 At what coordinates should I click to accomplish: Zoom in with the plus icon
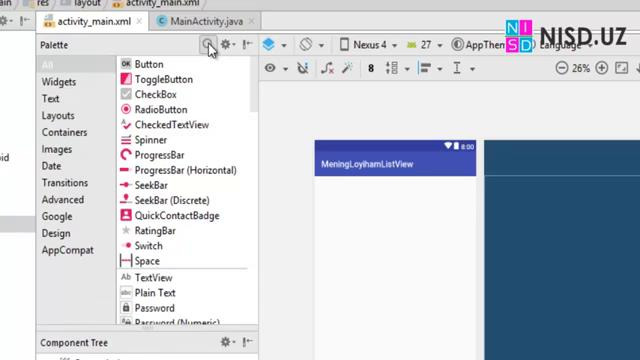coord(602,68)
